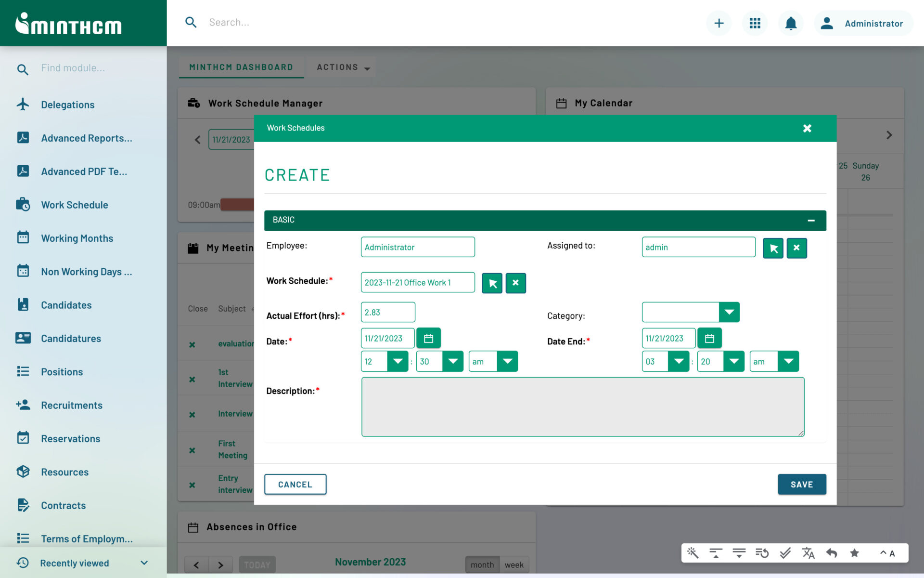Click inside the Description text area
The image size is (924, 578).
pos(582,406)
